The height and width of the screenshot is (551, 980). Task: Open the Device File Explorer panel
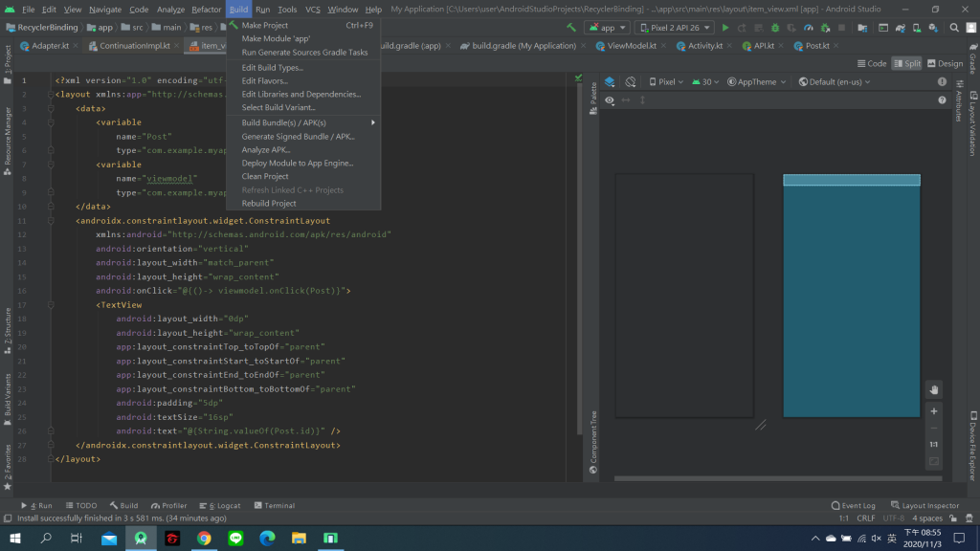[x=973, y=446]
